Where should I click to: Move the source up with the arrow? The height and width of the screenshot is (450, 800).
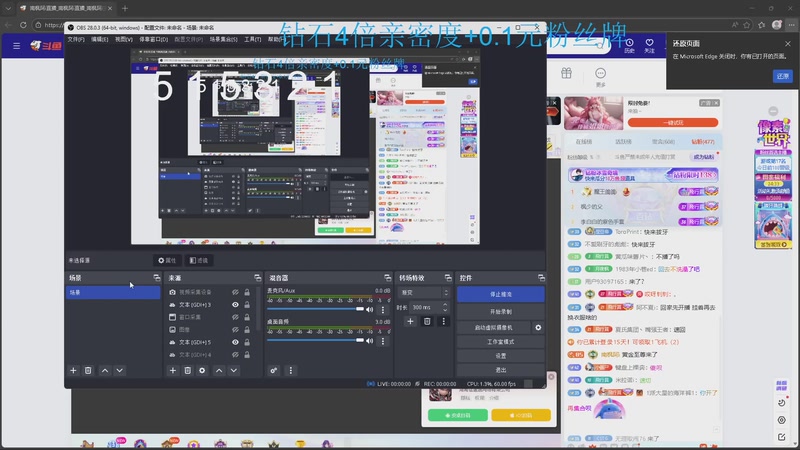(x=219, y=370)
